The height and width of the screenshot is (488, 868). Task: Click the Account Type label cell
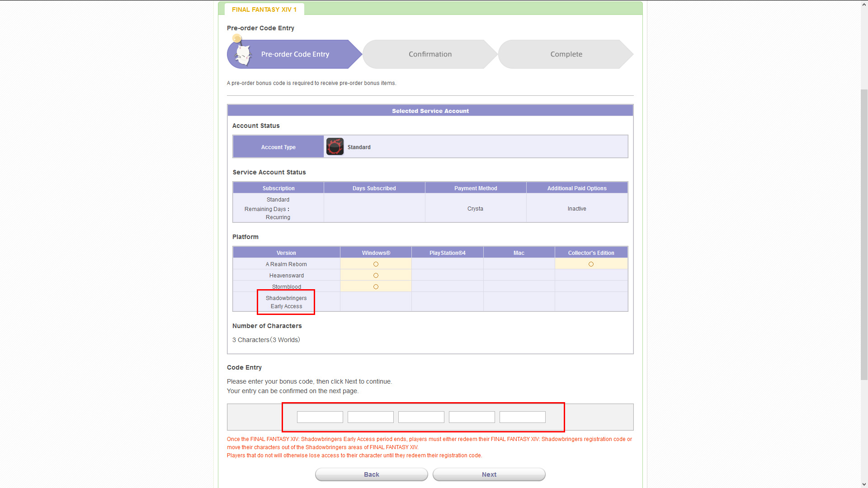point(278,147)
